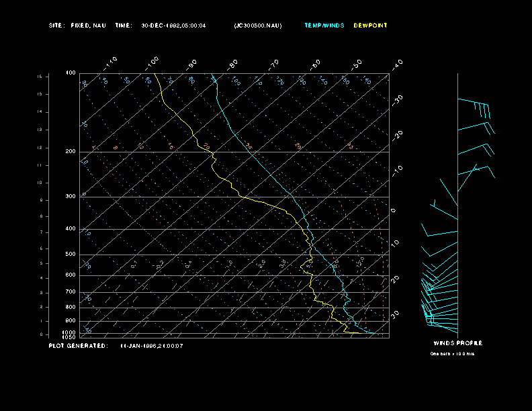Click the '(JC300500.NAU)' file name
This screenshot has width=532, height=411.
pos(258,26)
